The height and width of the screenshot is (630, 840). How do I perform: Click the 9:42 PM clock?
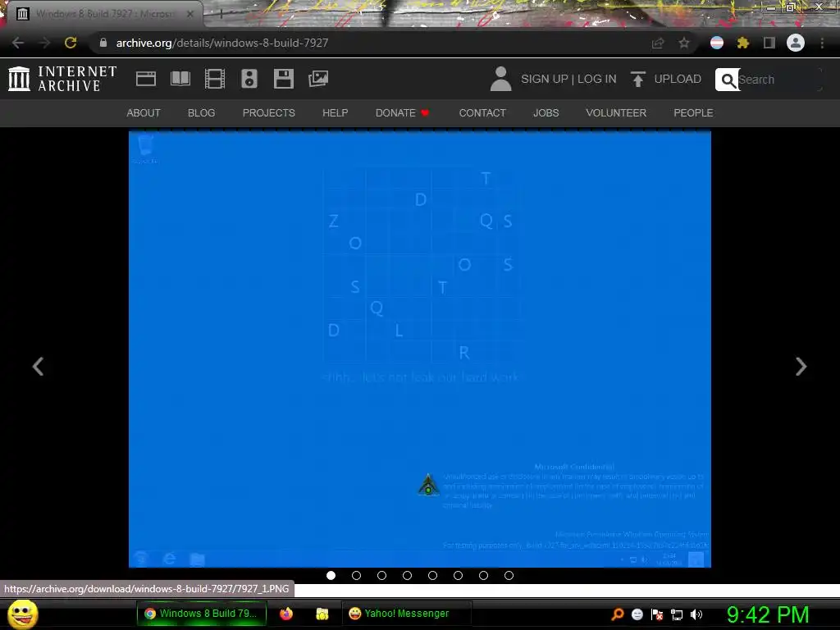[768, 614]
